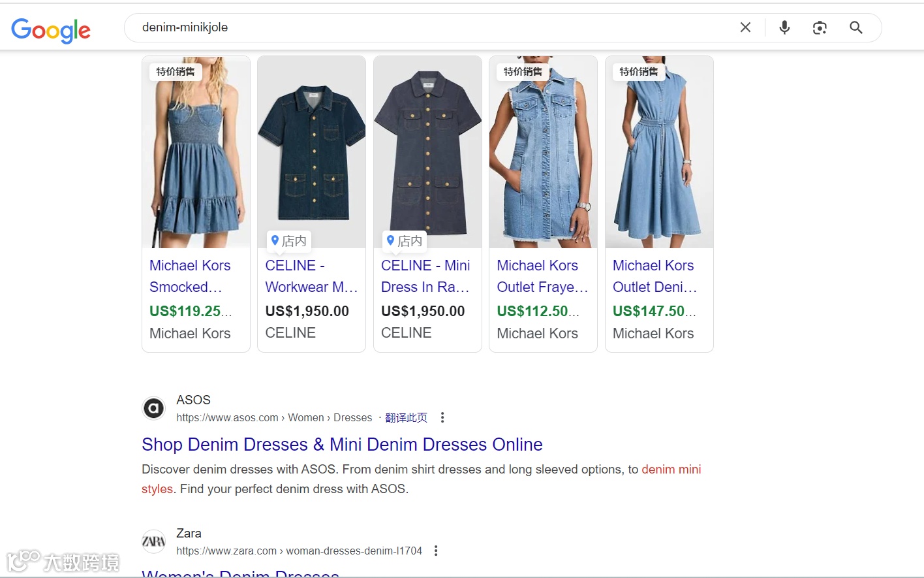The height and width of the screenshot is (578, 924).
Task: Open the CELINE Workwear dress image
Action: click(311, 152)
